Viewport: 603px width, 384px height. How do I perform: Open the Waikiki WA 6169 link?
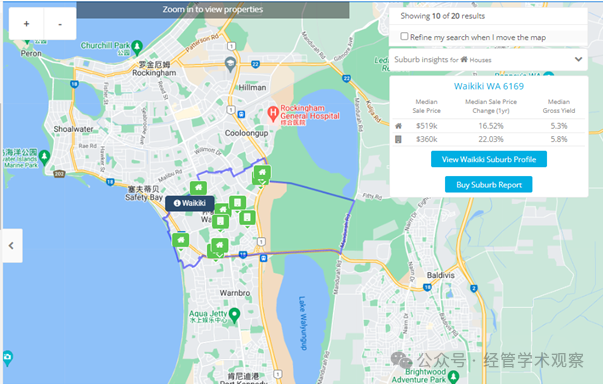click(489, 86)
